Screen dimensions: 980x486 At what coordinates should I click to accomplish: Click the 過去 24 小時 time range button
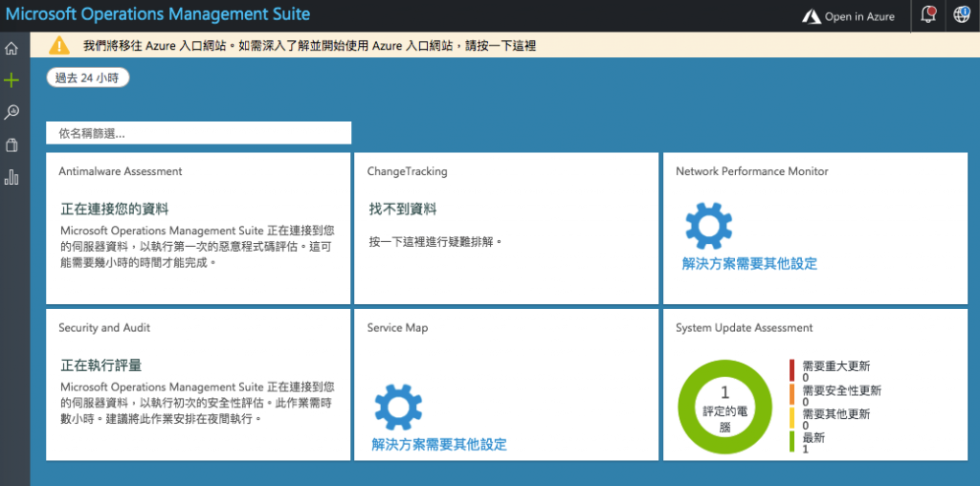[x=87, y=78]
